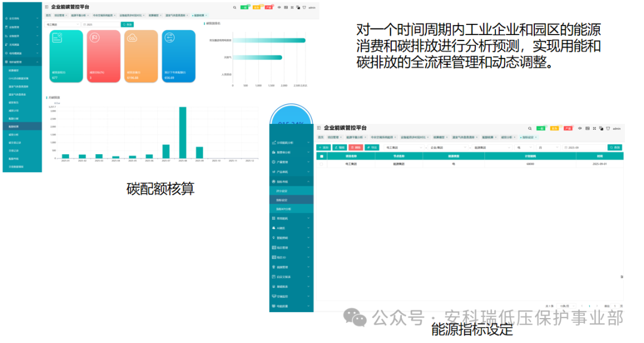644x343 pixels.
Task: Collapse the 指标考核 sidebar group
Action: click(291, 182)
